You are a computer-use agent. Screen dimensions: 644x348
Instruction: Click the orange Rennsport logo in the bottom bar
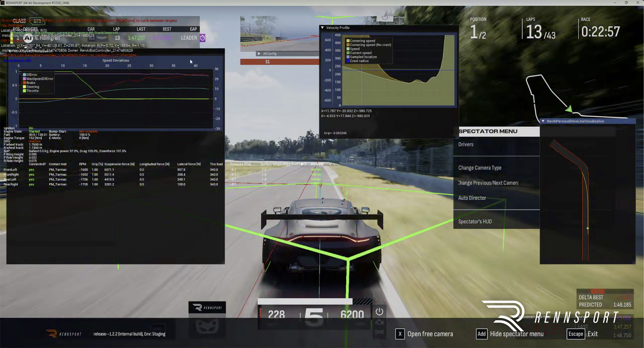64,334
